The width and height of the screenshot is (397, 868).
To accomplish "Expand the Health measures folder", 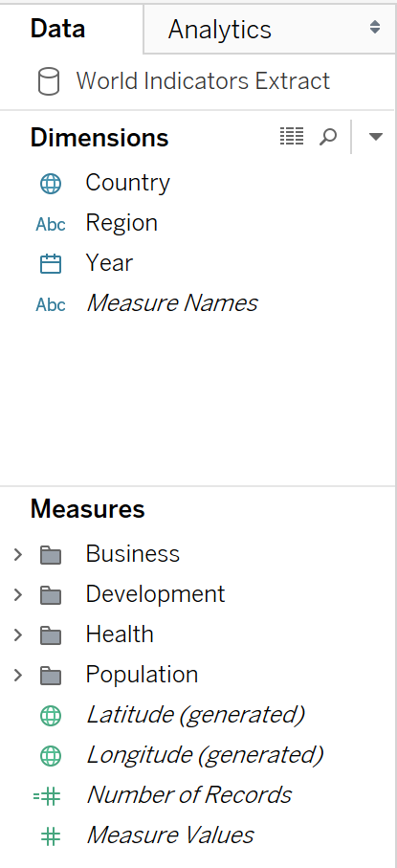I will [x=18, y=634].
